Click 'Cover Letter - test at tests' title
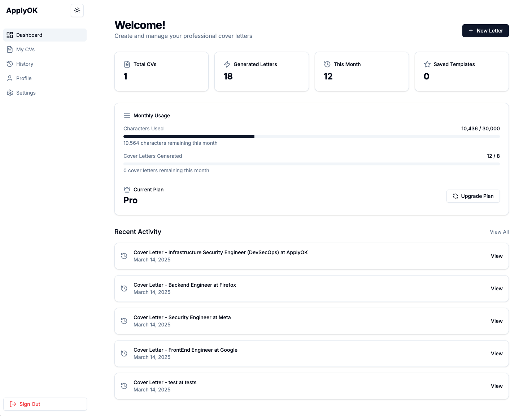Screen dimensions: 532x416 (x=165, y=382)
